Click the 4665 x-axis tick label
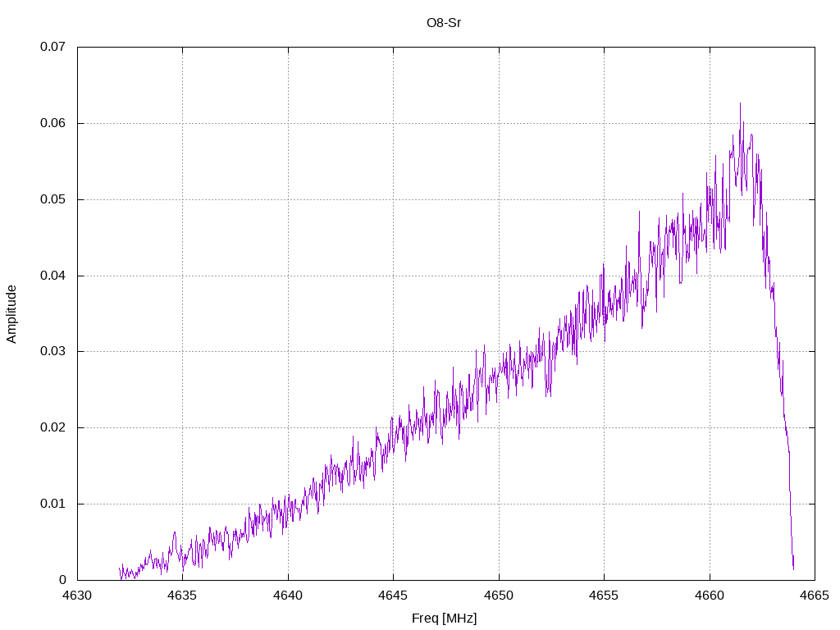This screenshot has width=840, height=630. (815, 596)
